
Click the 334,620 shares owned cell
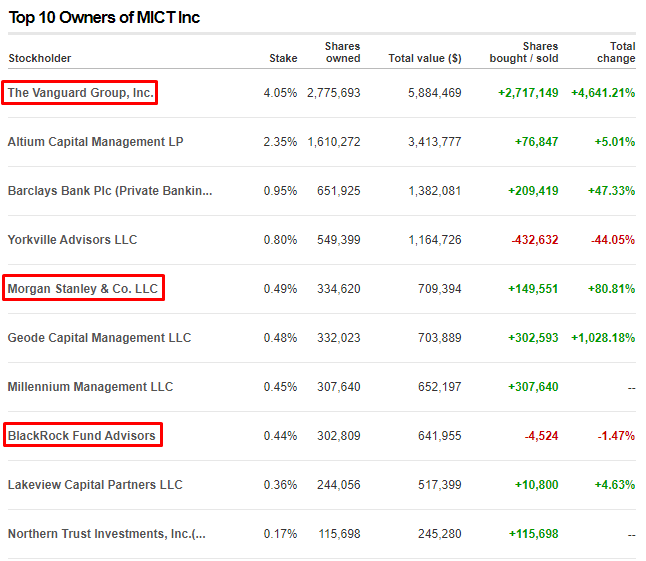pyautogui.click(x=339, y=289)
